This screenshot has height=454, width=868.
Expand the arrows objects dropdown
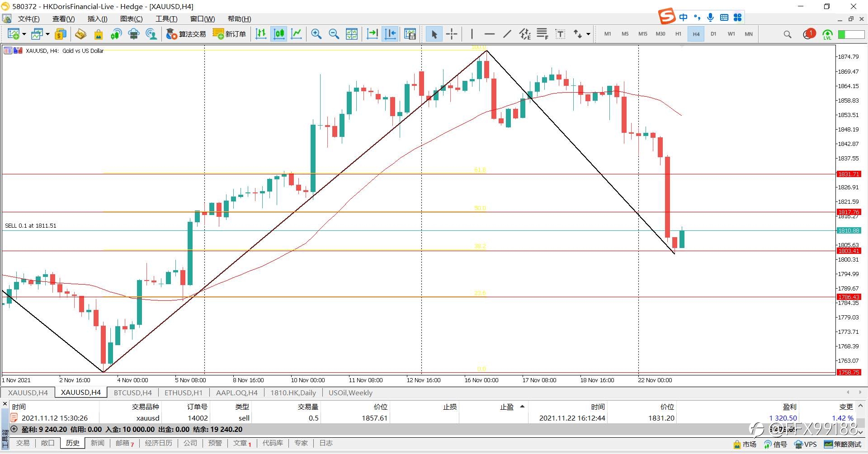588,34
